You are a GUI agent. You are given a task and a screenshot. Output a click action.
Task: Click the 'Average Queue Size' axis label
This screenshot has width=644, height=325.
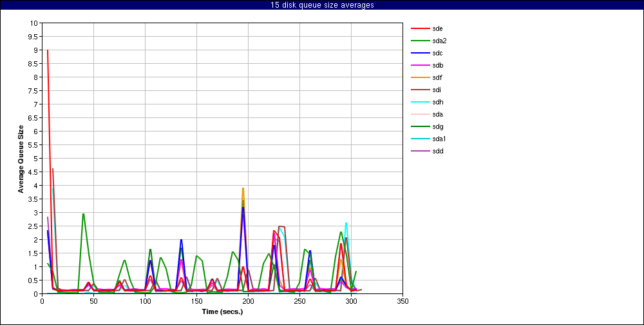[x=21, y=159]
